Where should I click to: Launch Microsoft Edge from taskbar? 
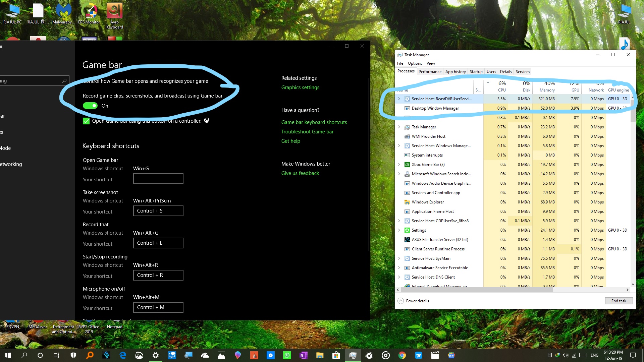point(123,355)
